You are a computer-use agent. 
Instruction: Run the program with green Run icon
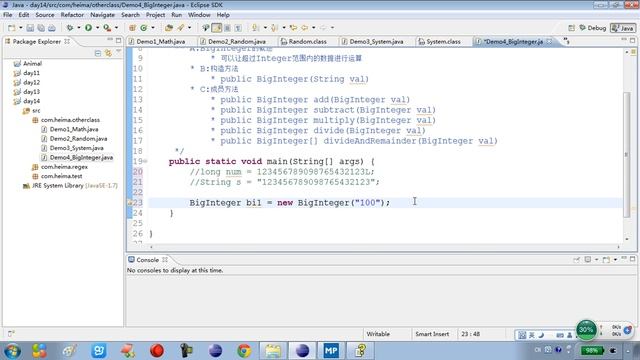(88, 28)
